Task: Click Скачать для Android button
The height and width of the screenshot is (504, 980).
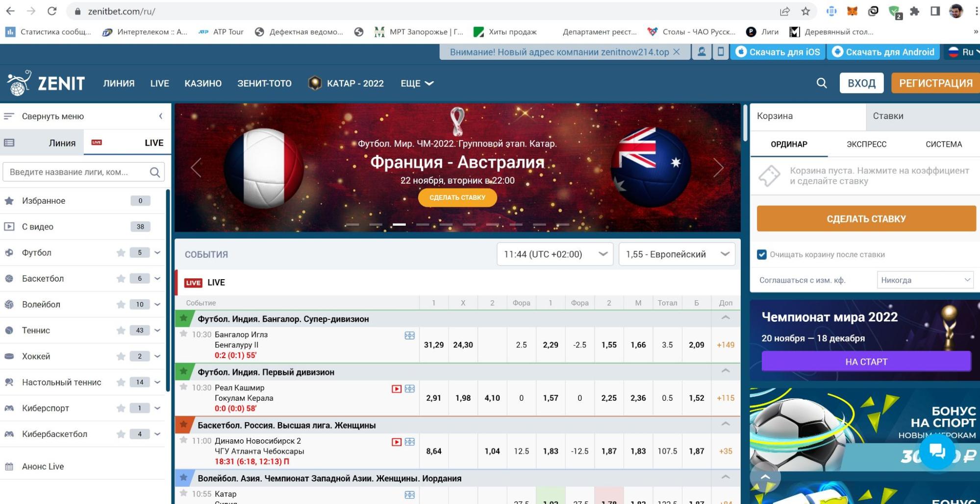Action: [884, 52]
